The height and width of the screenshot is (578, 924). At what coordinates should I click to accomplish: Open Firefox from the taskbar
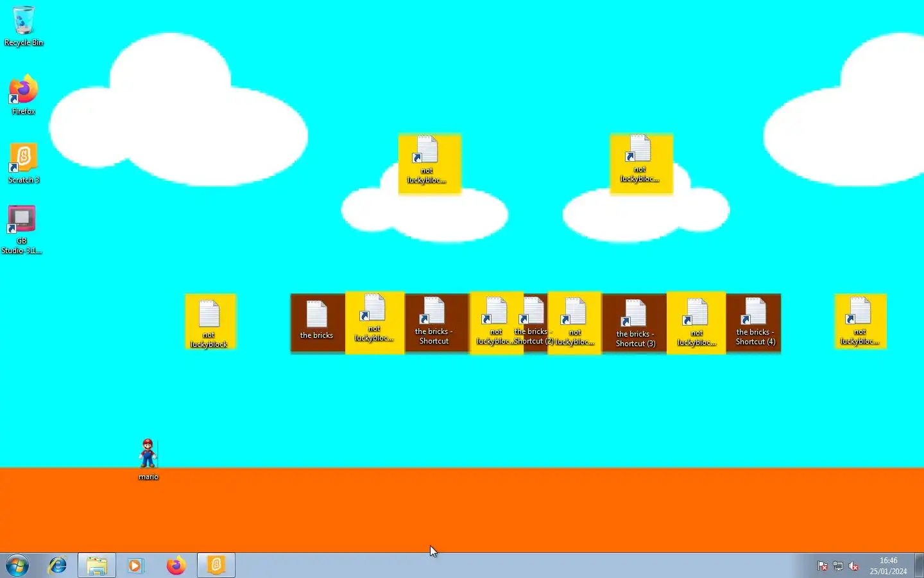[176, 565]
